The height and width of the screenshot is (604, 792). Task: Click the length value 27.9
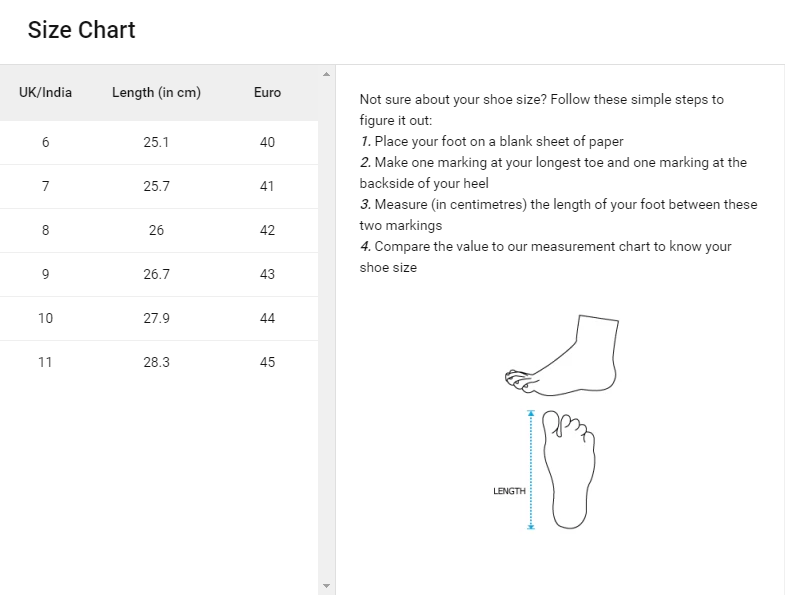tap(157, 318)
